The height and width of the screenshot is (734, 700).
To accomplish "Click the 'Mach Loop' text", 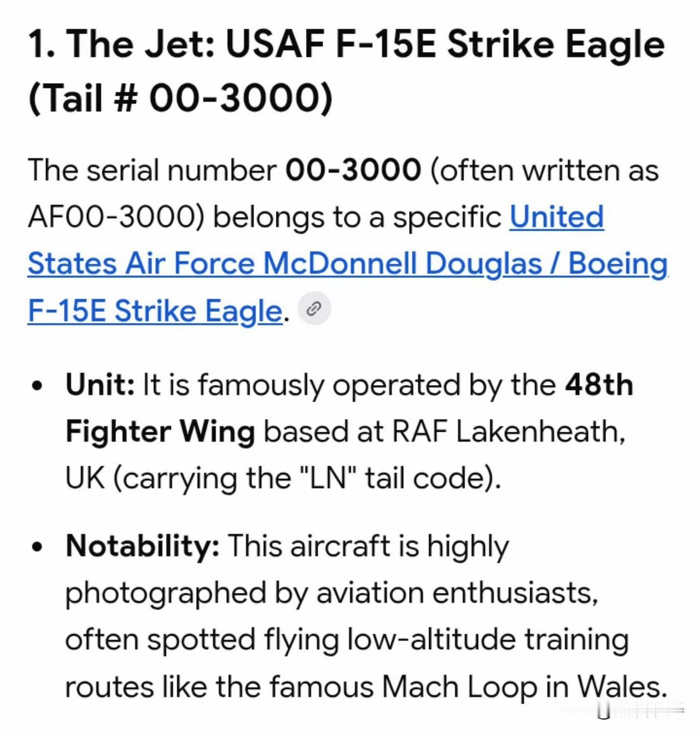I will [459, 687].
